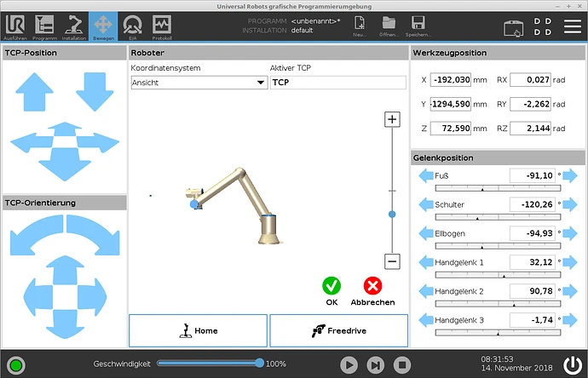588x378 pixels.
Task: Click the Home button
Action: click(x=198, y=331)
